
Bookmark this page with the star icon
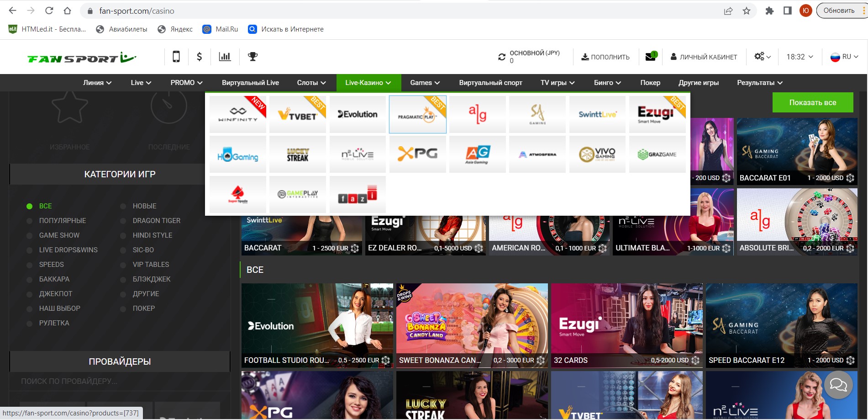tap(747, 11)
